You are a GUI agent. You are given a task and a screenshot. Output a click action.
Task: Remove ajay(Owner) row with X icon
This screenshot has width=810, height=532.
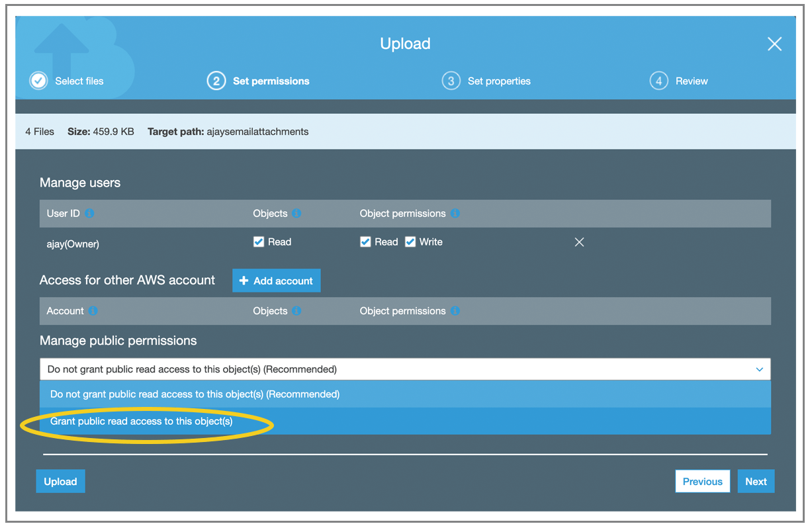point(579,242)
